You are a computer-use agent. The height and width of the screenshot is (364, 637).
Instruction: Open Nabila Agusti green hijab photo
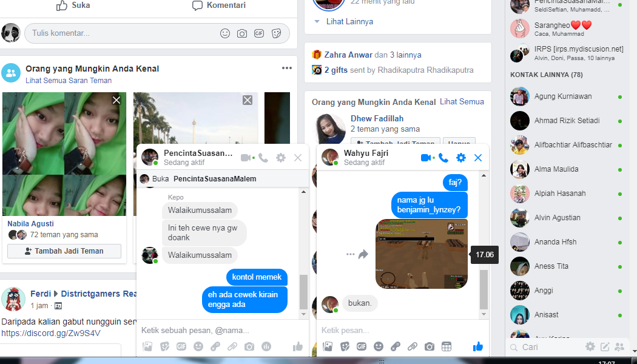tap(64, 154)
